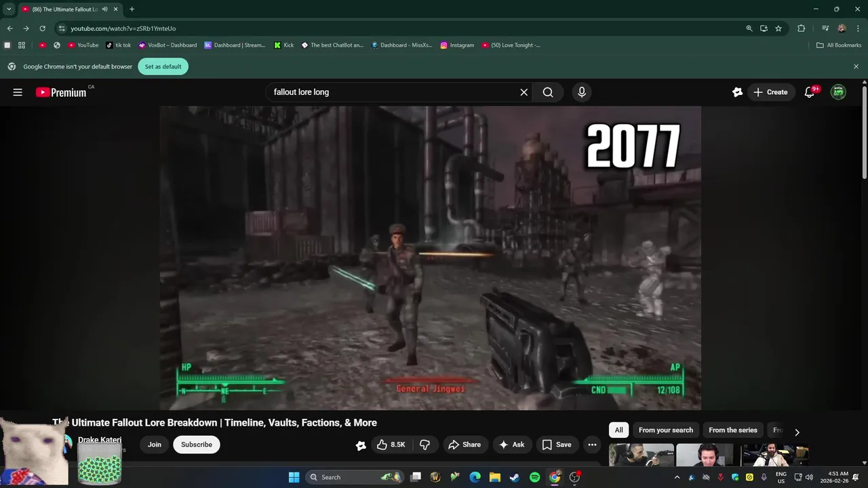Set Chrome as default browser

(163, 66)
